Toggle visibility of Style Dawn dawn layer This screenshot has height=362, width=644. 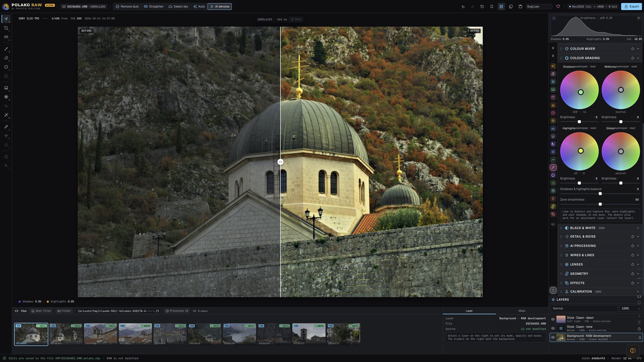(553, 319)
